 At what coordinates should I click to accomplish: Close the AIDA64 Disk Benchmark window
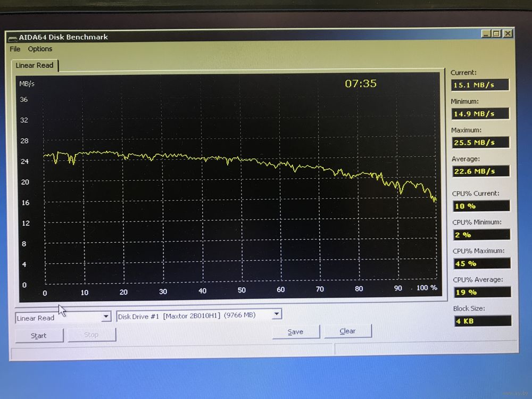click(508, 33)
